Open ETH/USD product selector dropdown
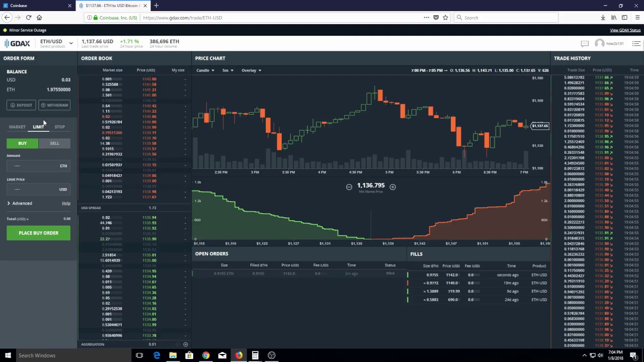Screen dimensions: 644x362 coord(56,43)
